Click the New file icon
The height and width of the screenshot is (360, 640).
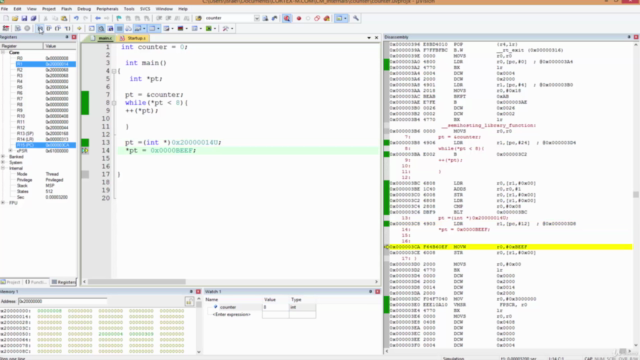coord(6,18)
